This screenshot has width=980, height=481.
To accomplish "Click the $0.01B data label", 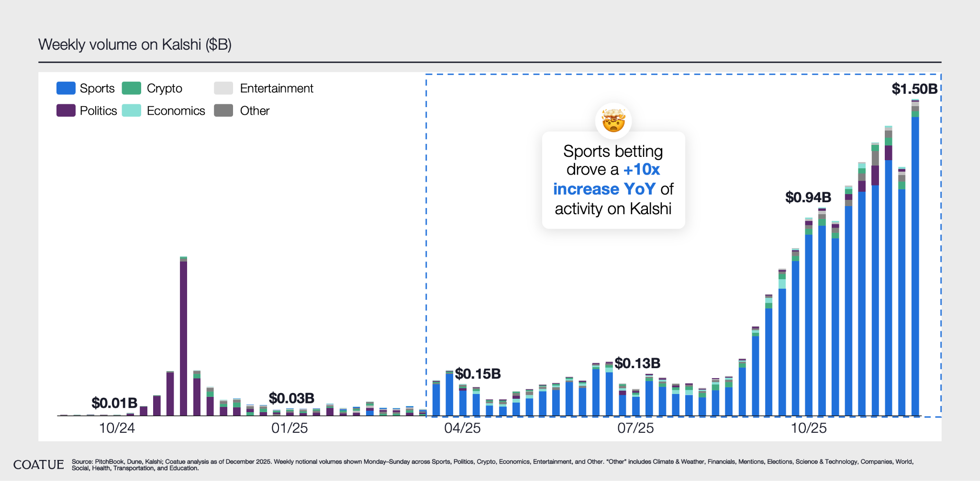I will point(114,403).
